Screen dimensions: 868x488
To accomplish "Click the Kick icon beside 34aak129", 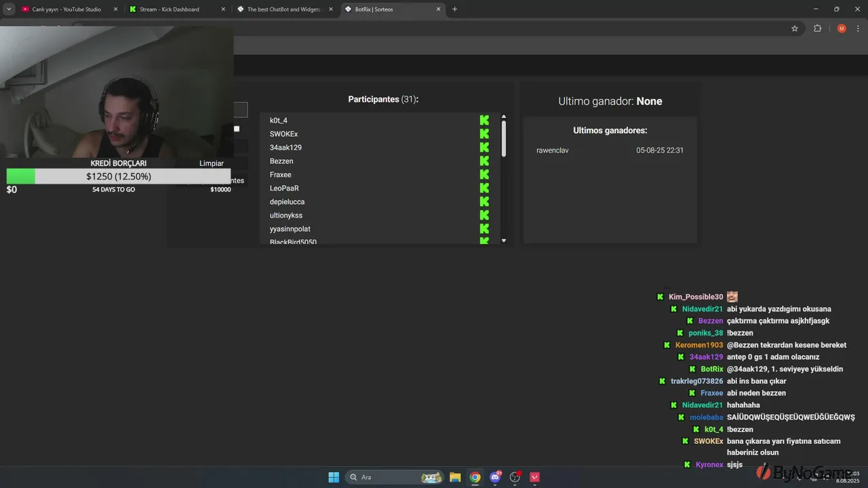I will click(x=484, y=147).
